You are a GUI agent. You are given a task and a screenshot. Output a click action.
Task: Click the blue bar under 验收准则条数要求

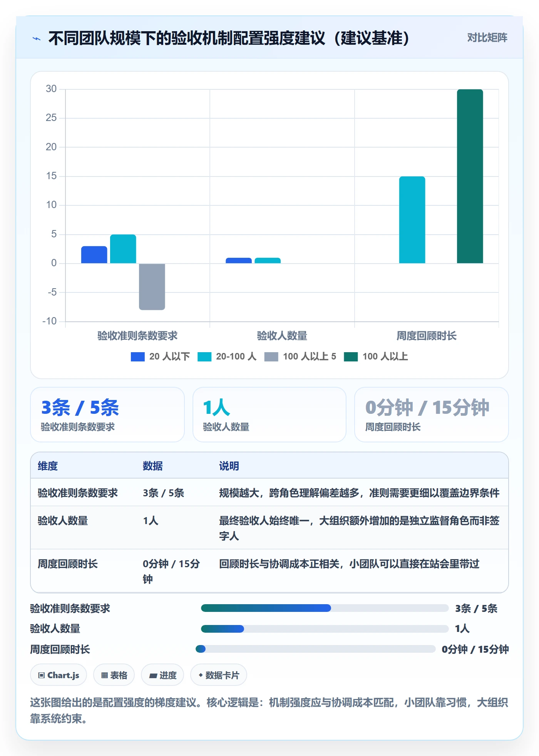(94, 255)
